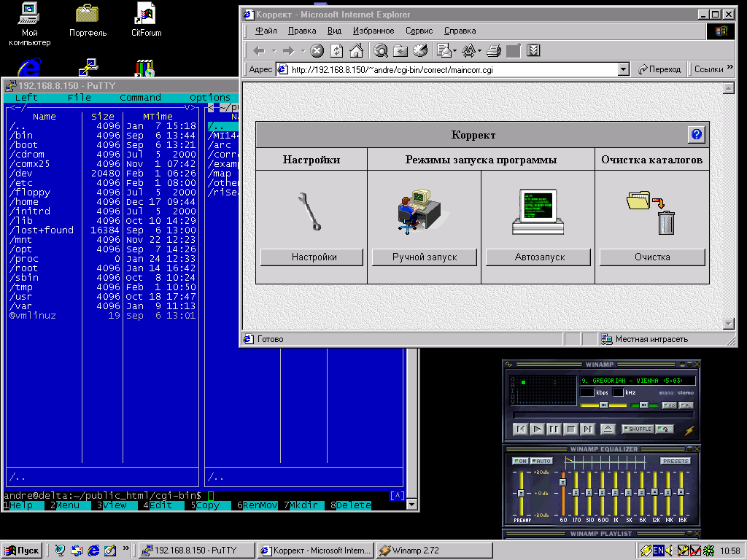
Task: Click the Настройки button
Action: [x=312, y=257]
